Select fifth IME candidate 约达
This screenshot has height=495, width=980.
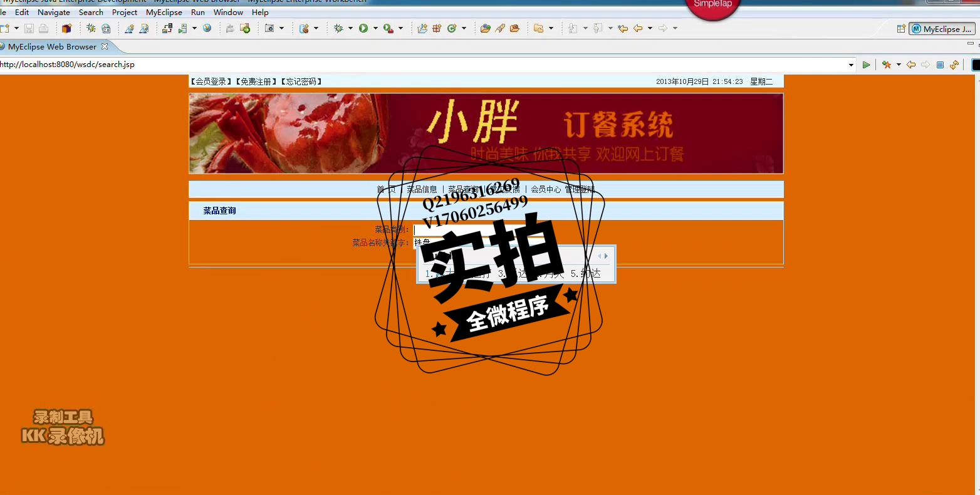pyautogui.click(x=586, y=274)
